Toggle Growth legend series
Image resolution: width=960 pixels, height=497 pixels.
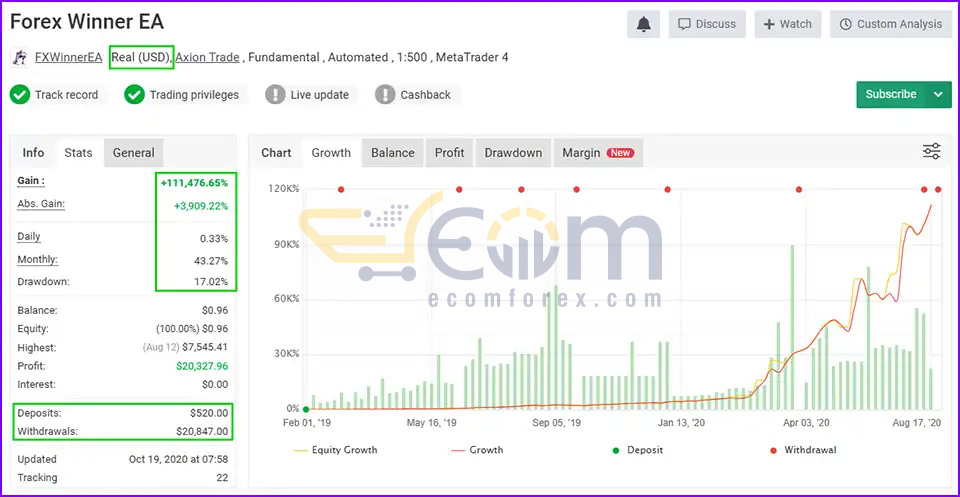[479, 450]
